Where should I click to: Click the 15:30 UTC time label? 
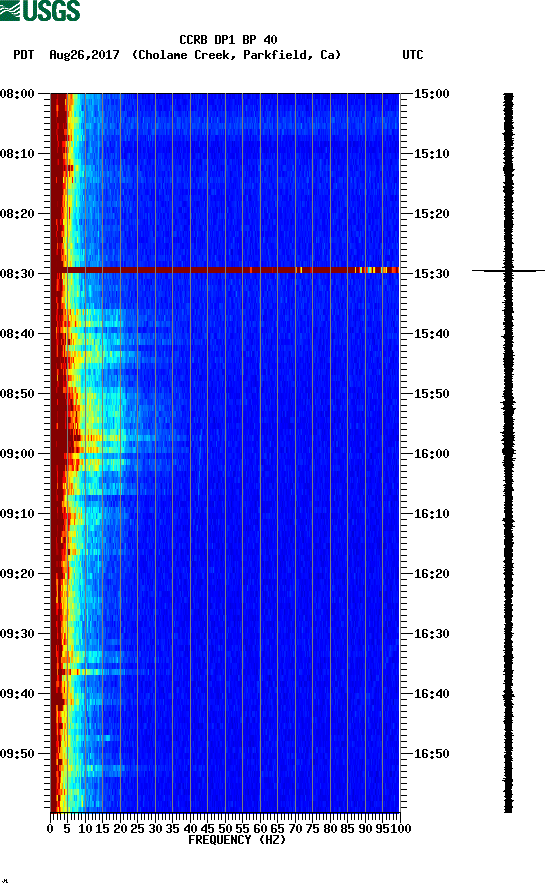(x=431, y=274)
